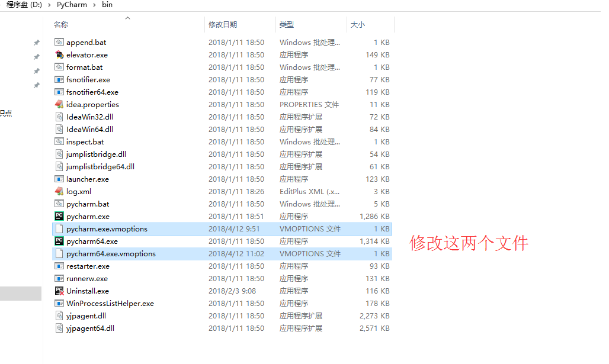Click the type PROPERTIES 文件
Viewport: 609px width, 364px height.
[309, 104]
